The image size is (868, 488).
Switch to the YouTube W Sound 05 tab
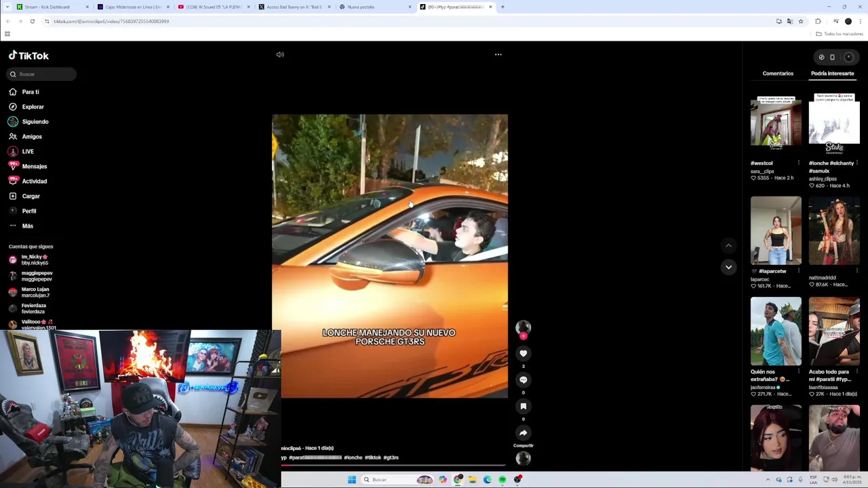coord(214,7)
